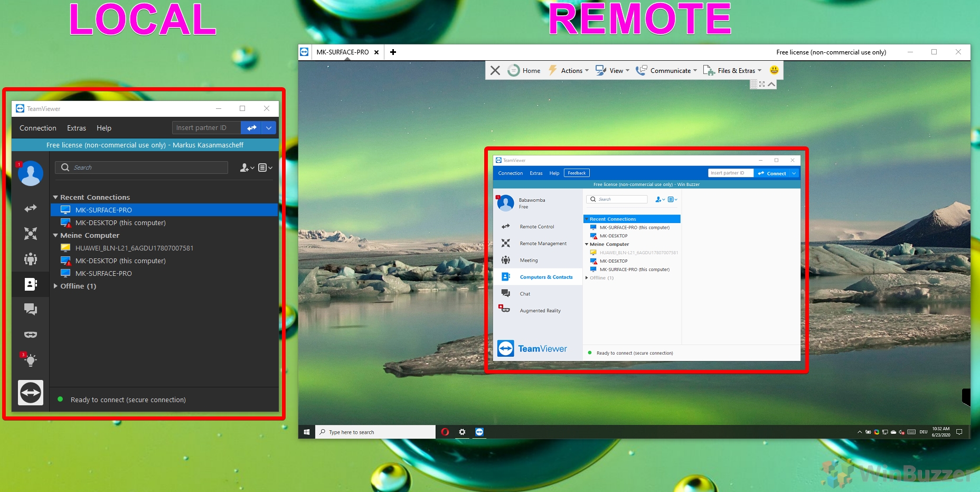Add a new session tab with plus
Viewport: 980px width, 492px height.
pos(393,52)
